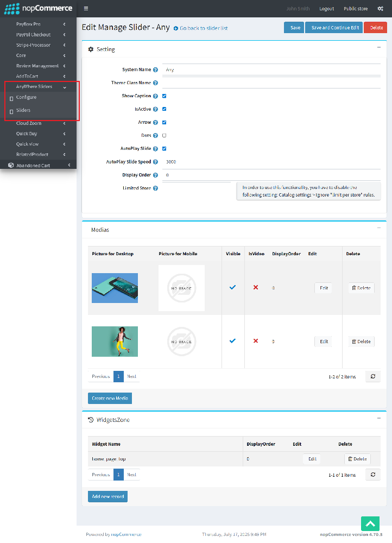392x543 pixels.
Task: Click the AutoPlay Slide Speed field
Action: coord(271,162)
